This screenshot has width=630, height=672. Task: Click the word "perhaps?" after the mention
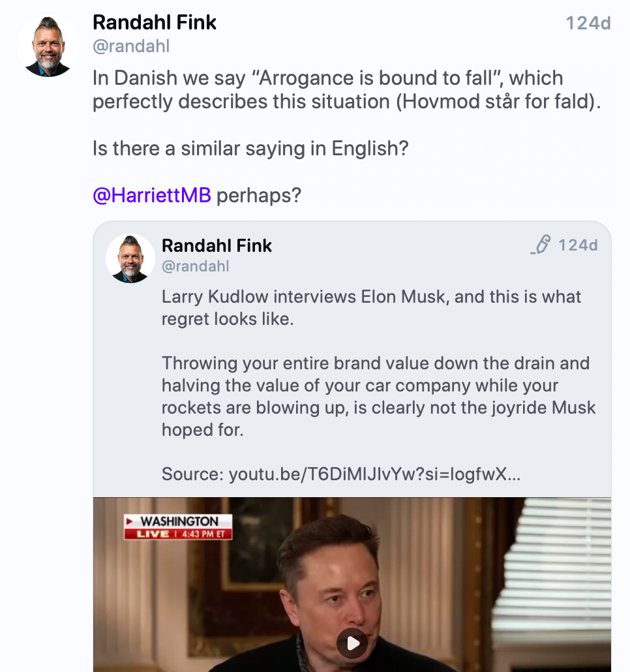click(x=259, y=195)
